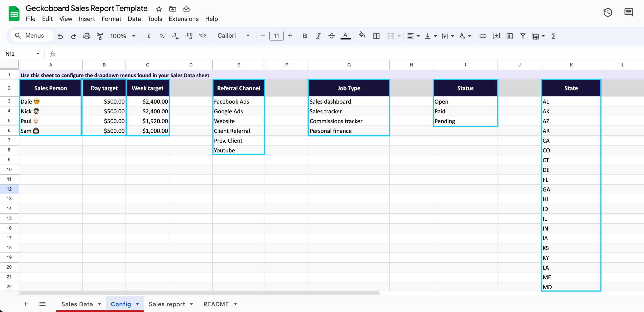Click the Menus search button

[31, 35]
